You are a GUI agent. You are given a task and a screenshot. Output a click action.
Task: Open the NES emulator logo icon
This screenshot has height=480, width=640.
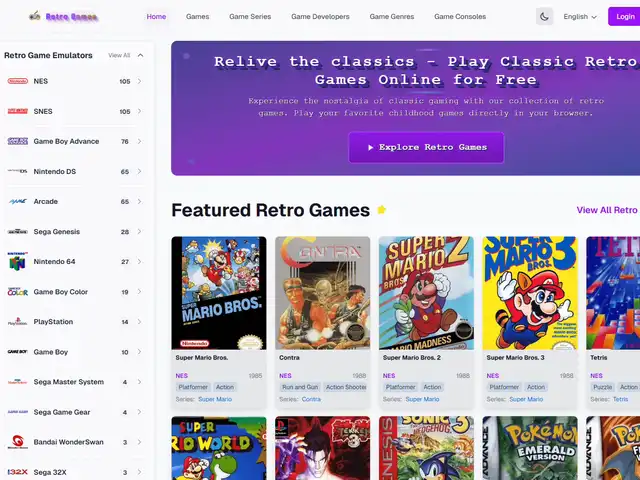point(18,81)
